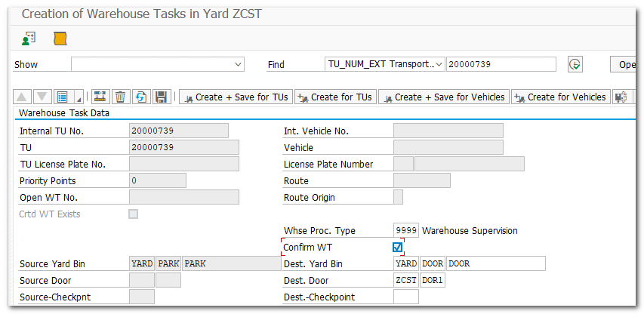Open the small arrow beside list view icon
644x314 pixels.
point(79,99)
